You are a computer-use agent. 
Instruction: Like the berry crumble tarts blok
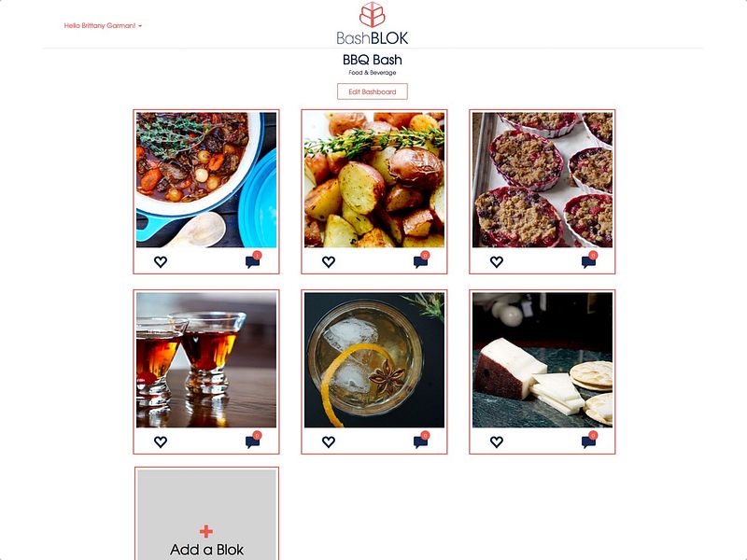click(497, 261)
